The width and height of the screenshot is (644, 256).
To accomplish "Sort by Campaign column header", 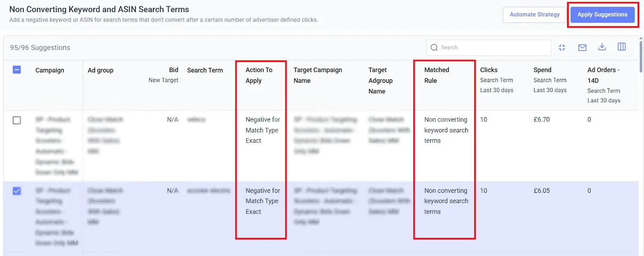I will click(x=50, y=70).
